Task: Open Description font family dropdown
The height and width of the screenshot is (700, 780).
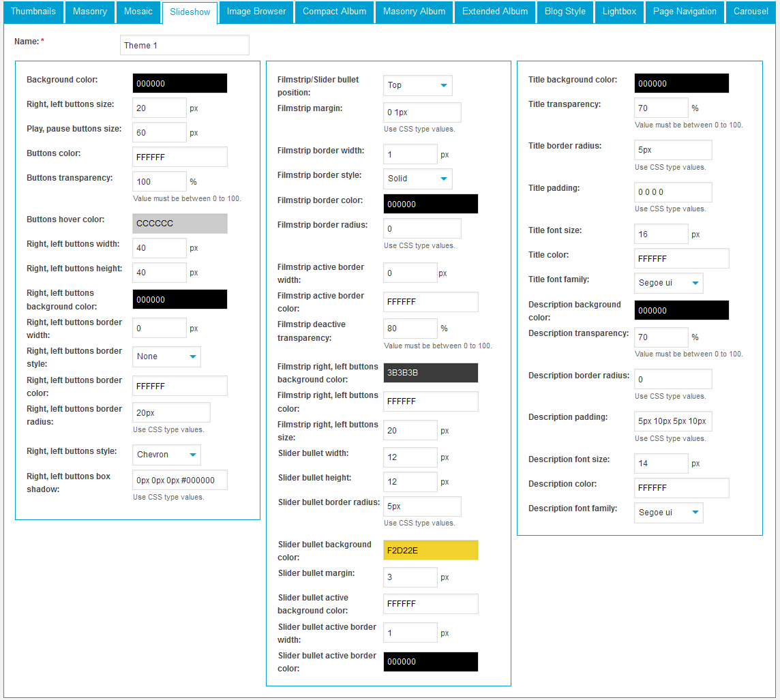Action: [668, 513]
